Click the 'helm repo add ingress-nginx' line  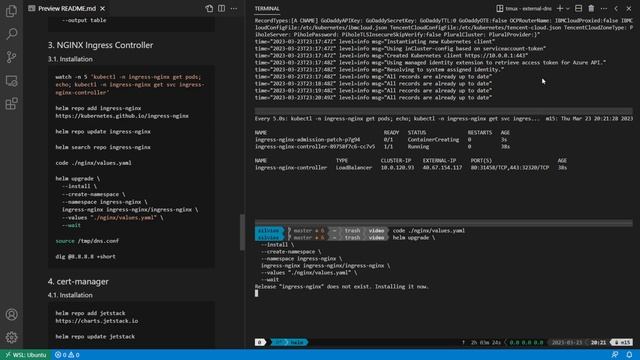pyautogui.click(x=98, y=108)
